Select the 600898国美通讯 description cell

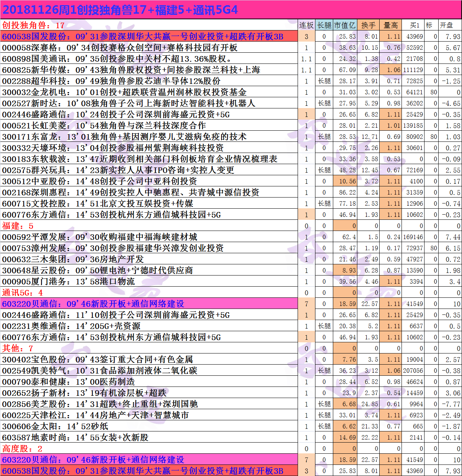coord(149,59)
